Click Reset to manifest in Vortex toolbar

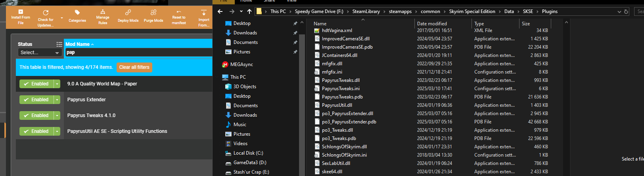pyautogui.click(x=179, y=17)
